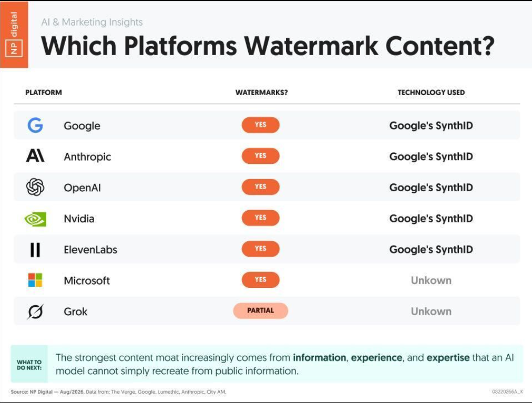Click the Nvidia logo icon
The width and height of the screenshot is (532, 403).
coord(35,219)
